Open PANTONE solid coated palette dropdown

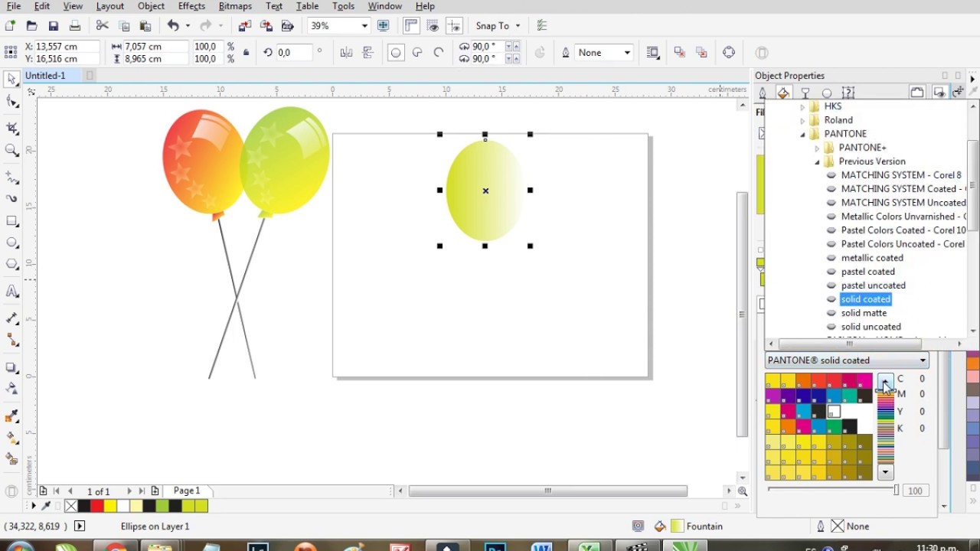click(x=847, y=360)
